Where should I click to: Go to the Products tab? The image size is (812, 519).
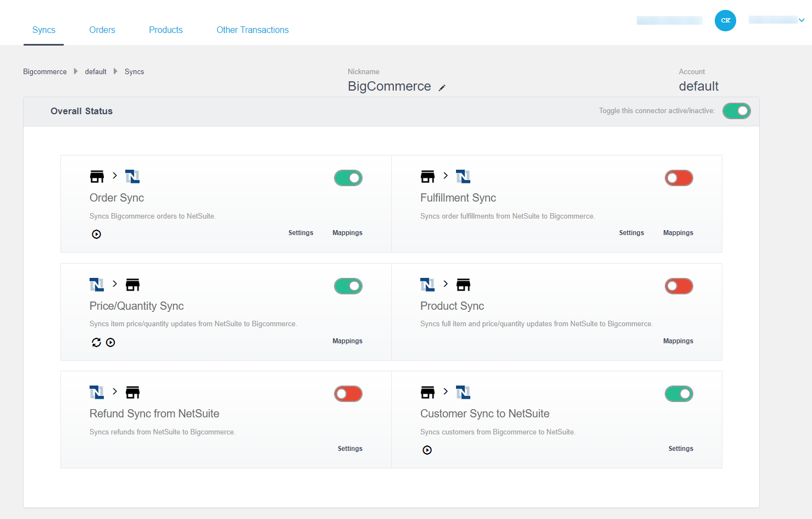point(166,30)
